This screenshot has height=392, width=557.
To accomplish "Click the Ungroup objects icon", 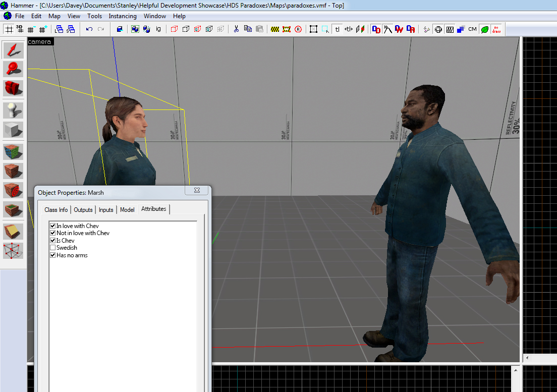I will 147,29.
